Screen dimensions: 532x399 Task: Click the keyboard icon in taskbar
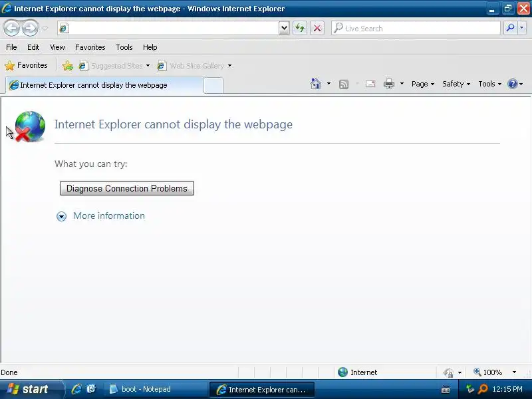(446, 390)
